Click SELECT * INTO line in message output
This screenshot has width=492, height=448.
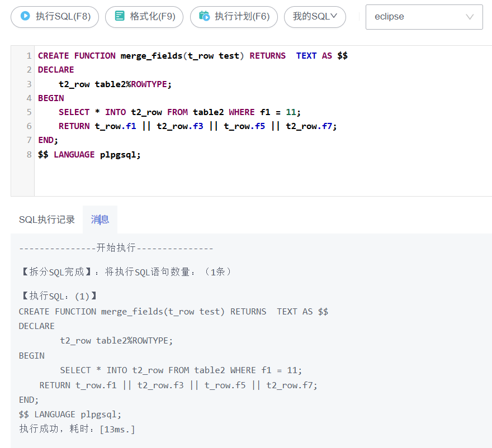pyautogui.click(x=181, y=370)
